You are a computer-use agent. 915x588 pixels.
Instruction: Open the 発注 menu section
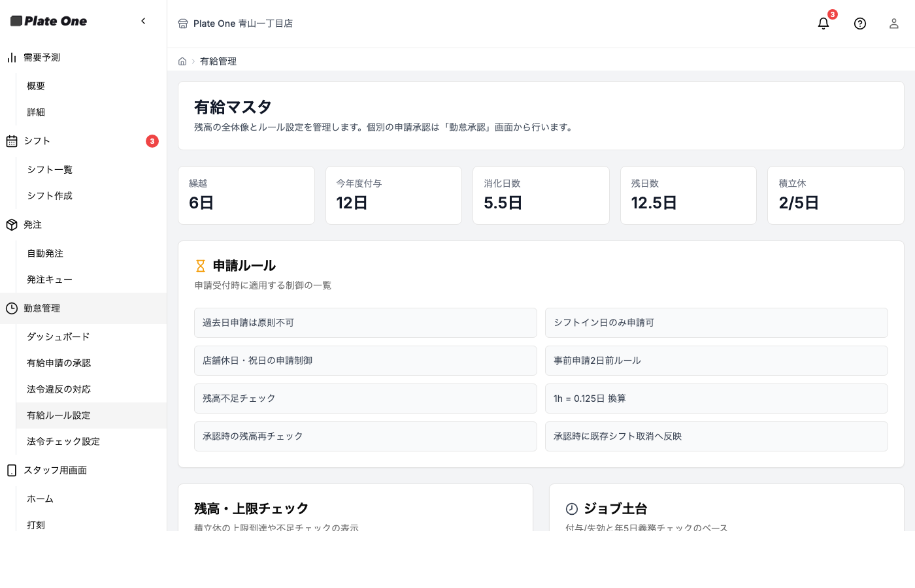84,225
